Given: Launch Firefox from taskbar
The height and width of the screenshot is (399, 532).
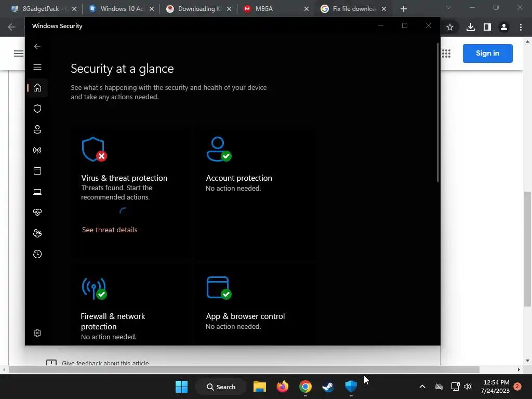Looking at the screenshot, I should point(282,387).
